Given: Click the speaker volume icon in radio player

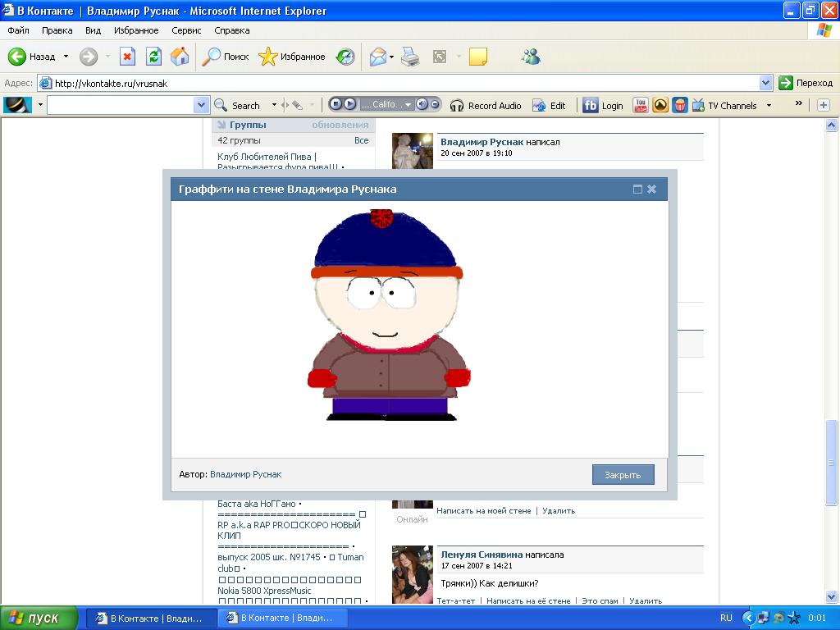Looking at the screenshot, I should point(422,104).
